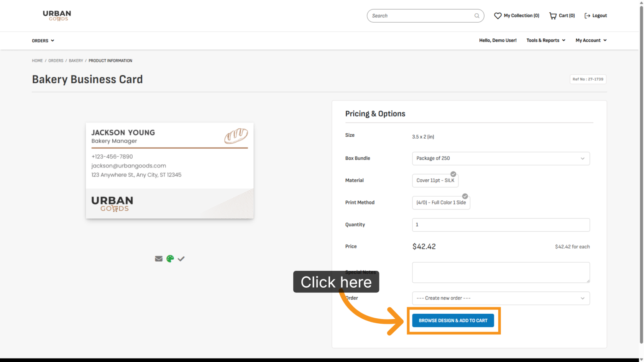Select Cover 11pt - SILK material option
The width and height of the screenshot is (644, 362).
point(435,180)
